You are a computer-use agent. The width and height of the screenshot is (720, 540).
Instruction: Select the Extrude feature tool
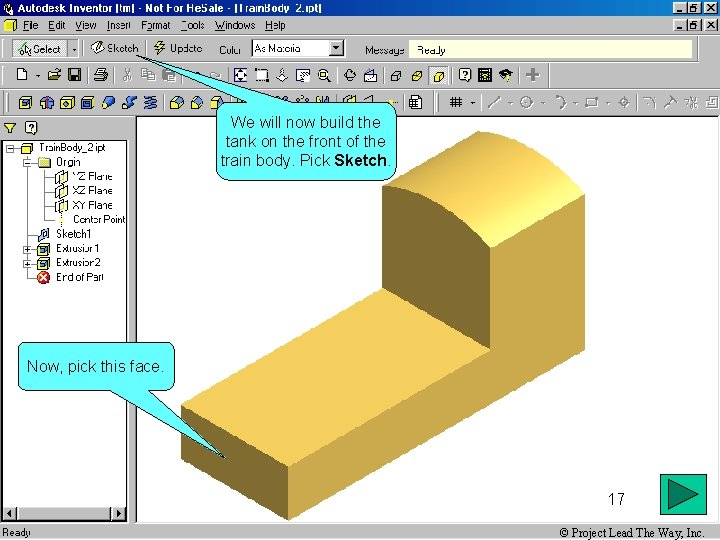point(25,102)
